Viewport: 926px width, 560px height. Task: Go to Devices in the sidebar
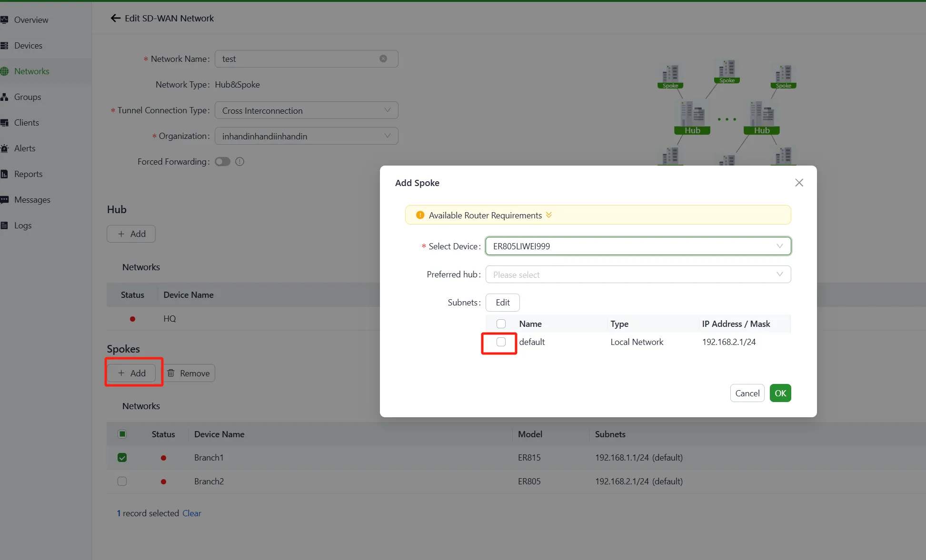(x=28, y=45)
